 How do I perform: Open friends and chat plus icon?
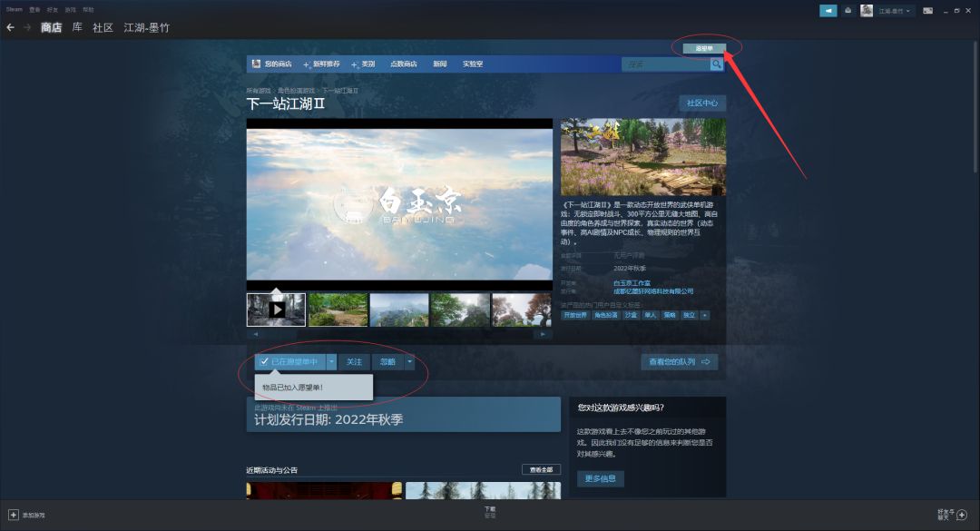pos(962,515)
